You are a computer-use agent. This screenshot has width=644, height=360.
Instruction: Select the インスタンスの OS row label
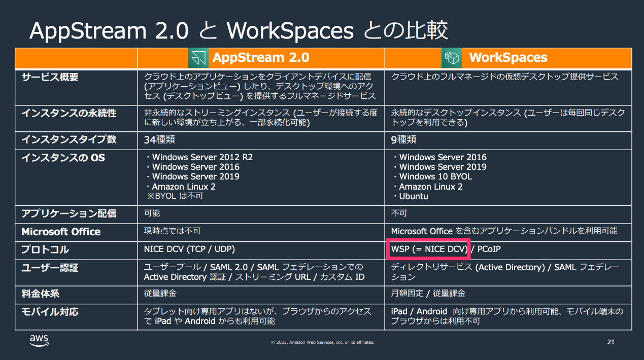[x=63, y=158]
